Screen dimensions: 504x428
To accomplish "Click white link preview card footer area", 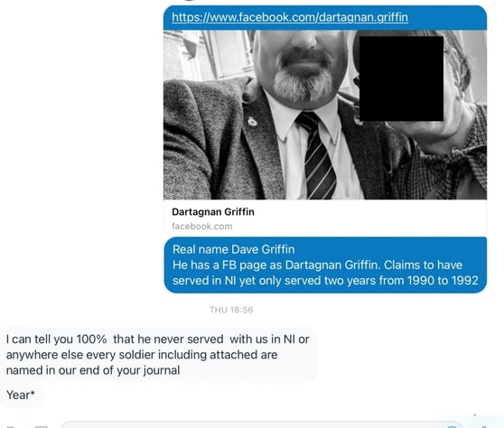I will coord(325,218).
